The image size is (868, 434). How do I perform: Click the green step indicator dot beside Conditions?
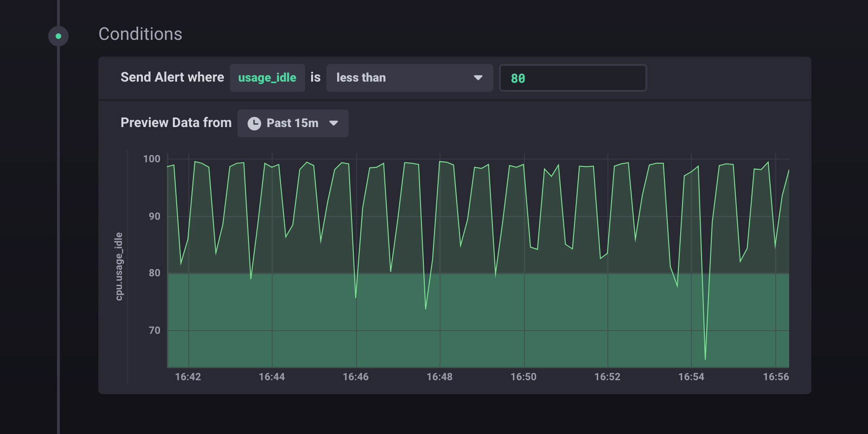tap(58, 36)
